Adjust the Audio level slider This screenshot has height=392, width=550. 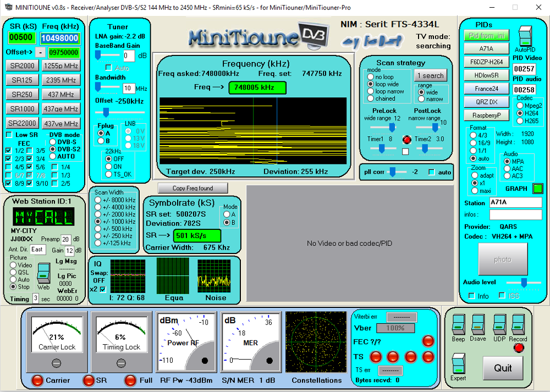524,283
